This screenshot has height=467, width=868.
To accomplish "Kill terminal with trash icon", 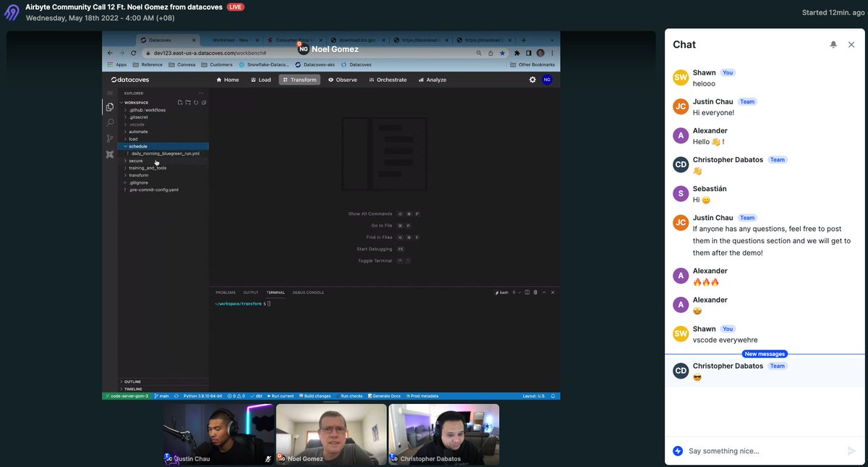I will click(x=536, y=293).
